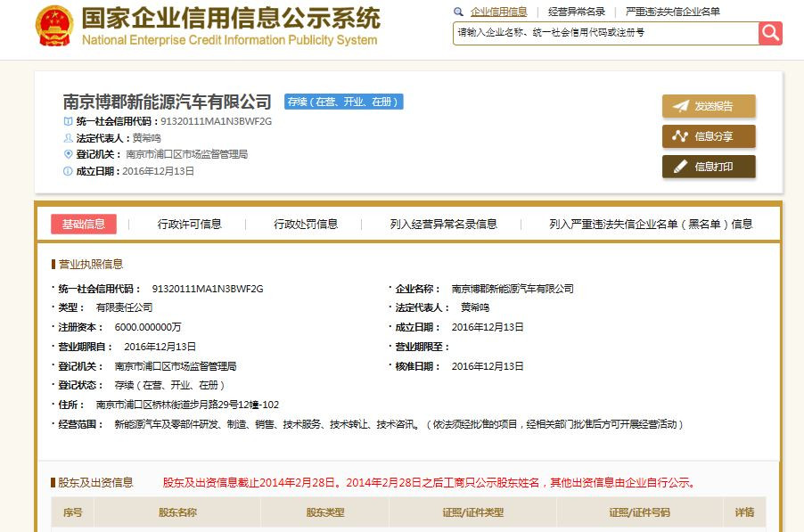Click the 登记状态 value in license info
This screenshot has width=804, height=532.
pos(169,385)
